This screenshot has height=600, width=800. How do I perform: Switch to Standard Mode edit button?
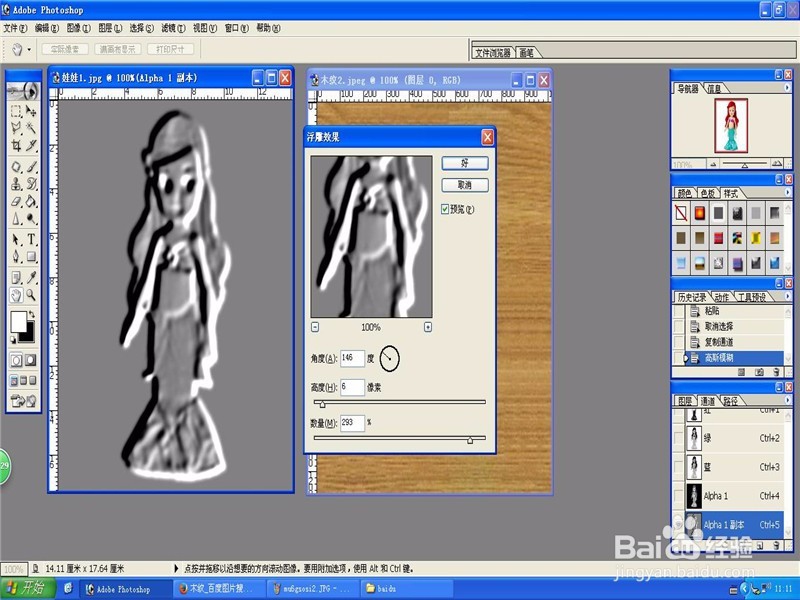point(16,360)
